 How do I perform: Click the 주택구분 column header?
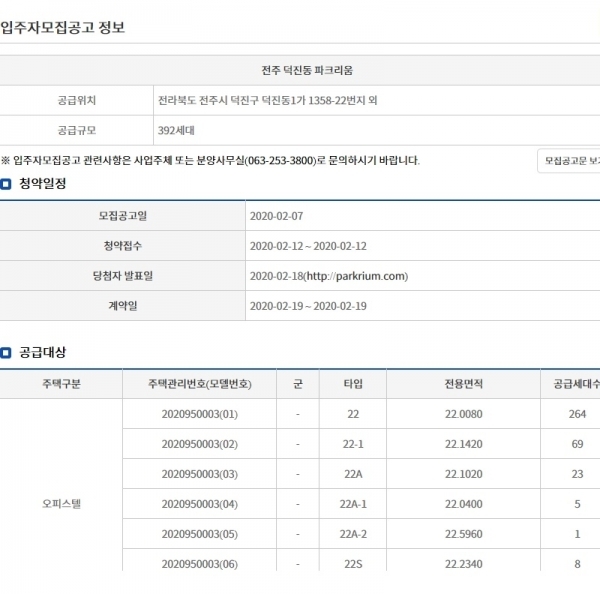61,384
